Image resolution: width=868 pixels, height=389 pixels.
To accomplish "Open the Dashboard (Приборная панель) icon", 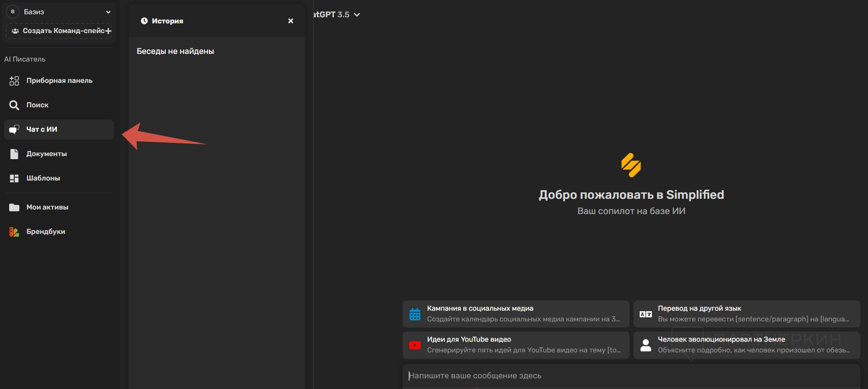I will [x=14, y=81].
